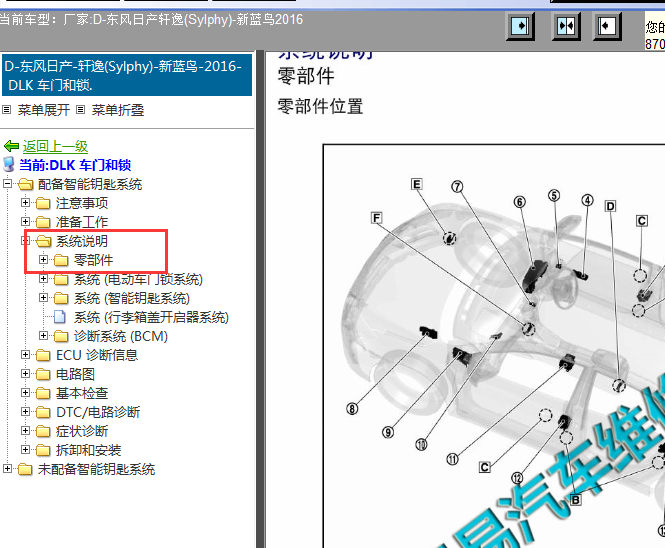Image resolution: width=665 pixels, height=548 pixels.
Task: Click the 菜单展开 text button
Action: point(44,110)
